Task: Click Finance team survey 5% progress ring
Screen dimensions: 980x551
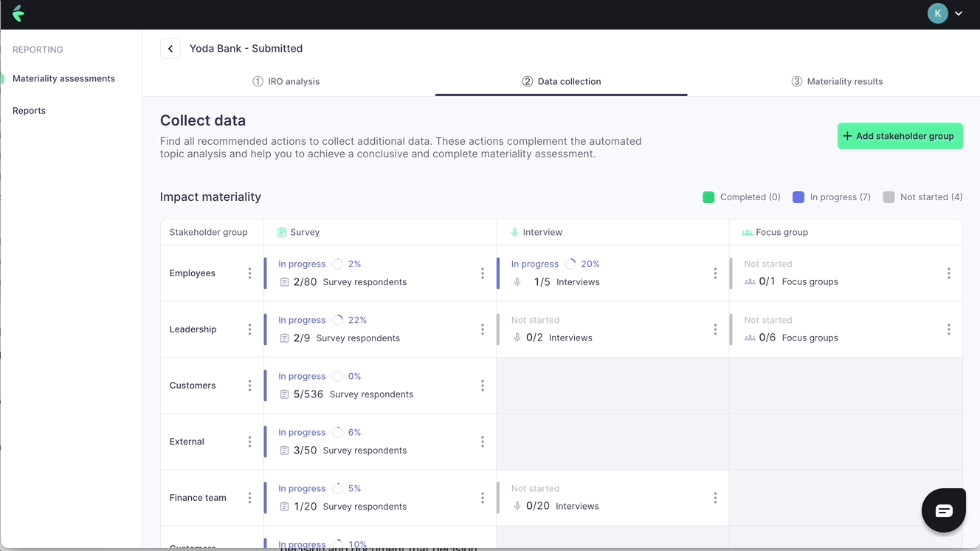Action: click(337, 488)
